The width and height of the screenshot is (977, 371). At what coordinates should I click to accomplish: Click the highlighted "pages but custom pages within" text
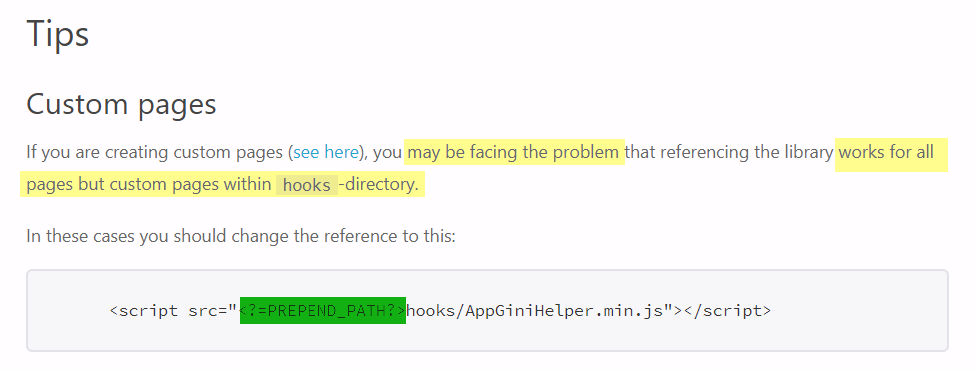148,185
